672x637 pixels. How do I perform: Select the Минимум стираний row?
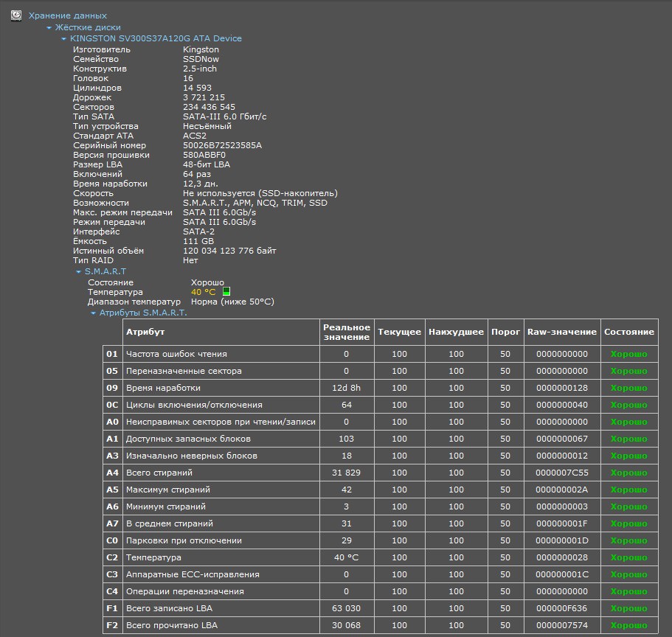point(381,507)
